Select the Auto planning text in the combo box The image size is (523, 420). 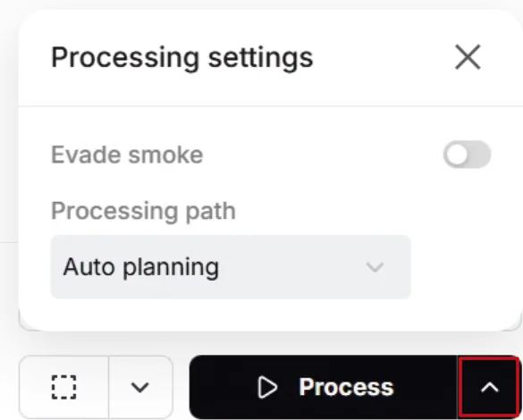pyautogui.click(x=140, y=267)
